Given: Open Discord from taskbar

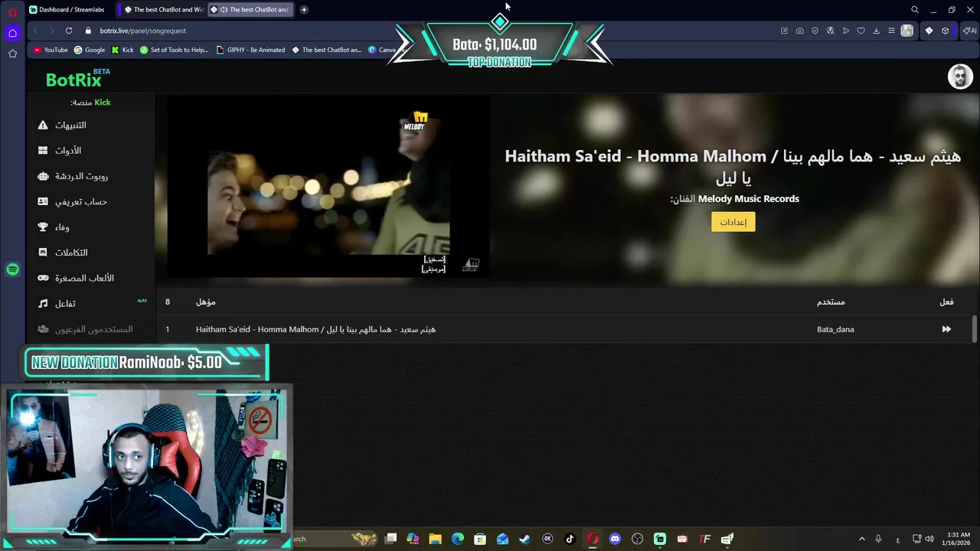Looking at the screenshot, I should [615, 539].
